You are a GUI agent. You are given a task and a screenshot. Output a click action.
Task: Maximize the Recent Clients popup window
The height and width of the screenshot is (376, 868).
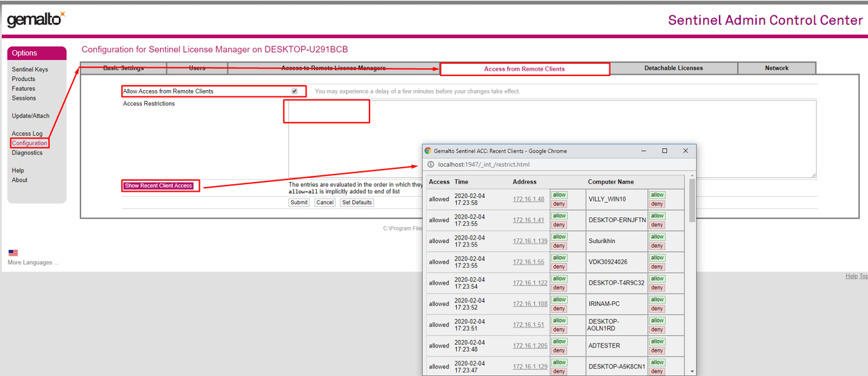click(664, 151)
